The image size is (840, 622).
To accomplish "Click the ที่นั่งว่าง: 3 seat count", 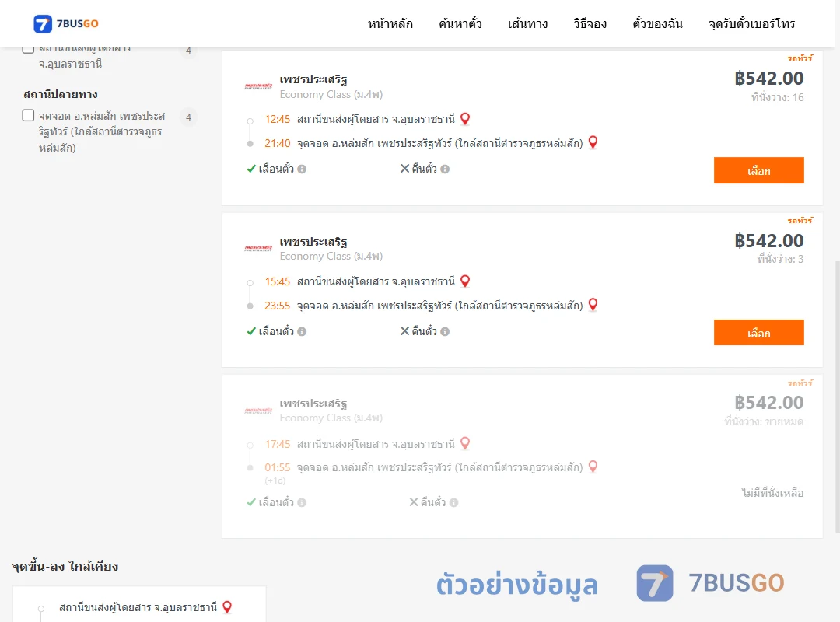I will tap(781, 260).
